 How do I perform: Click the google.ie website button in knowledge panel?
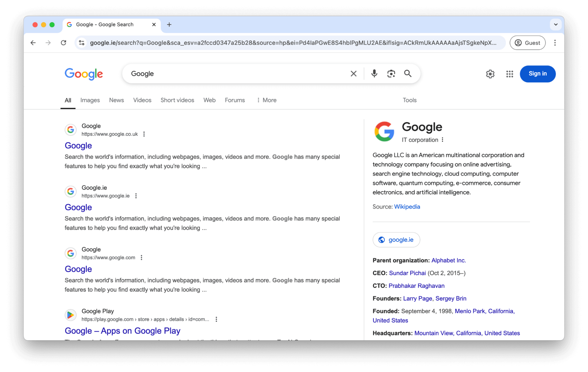[x=396, y=240]
